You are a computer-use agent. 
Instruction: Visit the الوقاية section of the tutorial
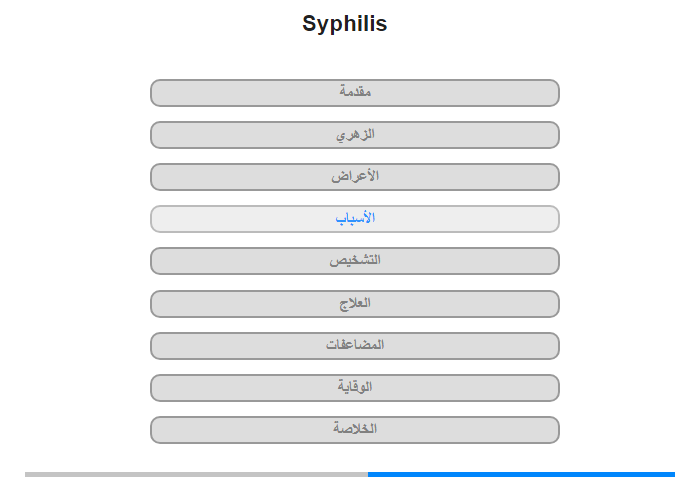pyautogui.click(x=355, y=388)
